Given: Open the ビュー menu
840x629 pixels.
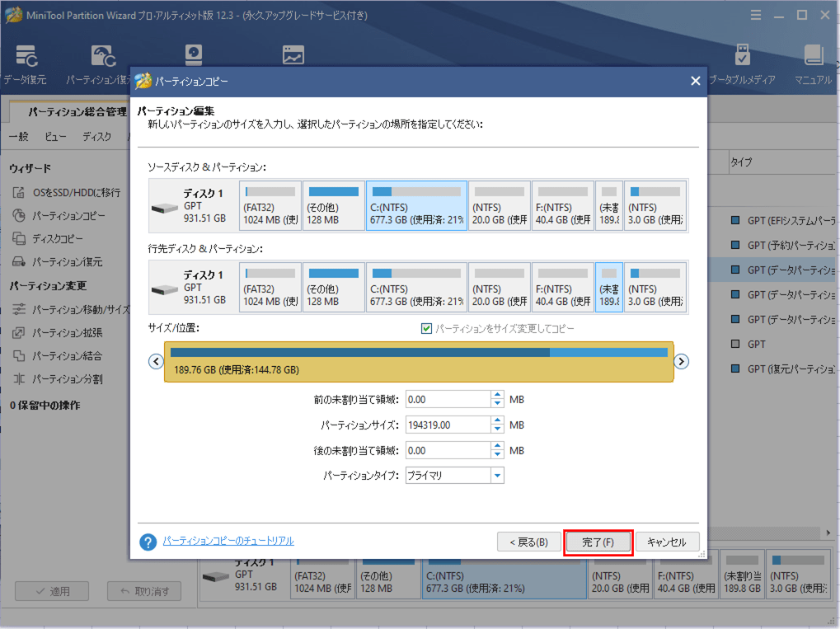Looking at the screenshot, I should click(x=55, y=137).
